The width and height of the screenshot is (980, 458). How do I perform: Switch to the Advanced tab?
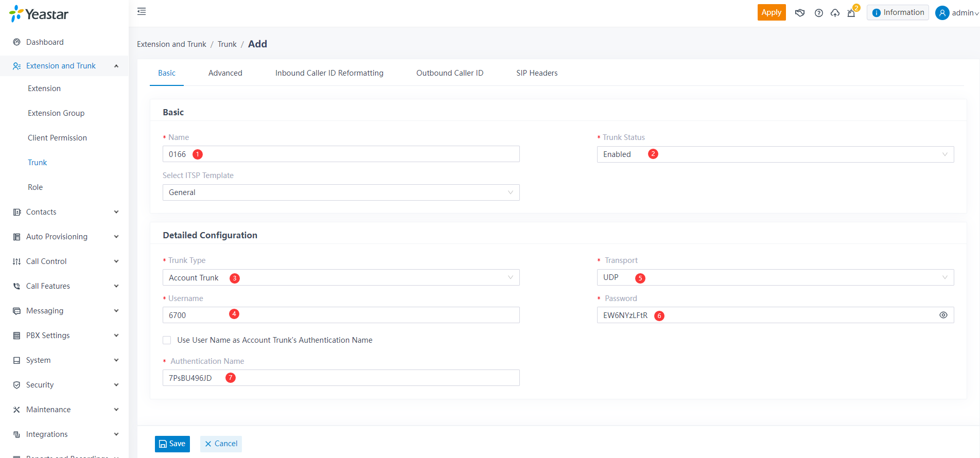click(225, 73)
